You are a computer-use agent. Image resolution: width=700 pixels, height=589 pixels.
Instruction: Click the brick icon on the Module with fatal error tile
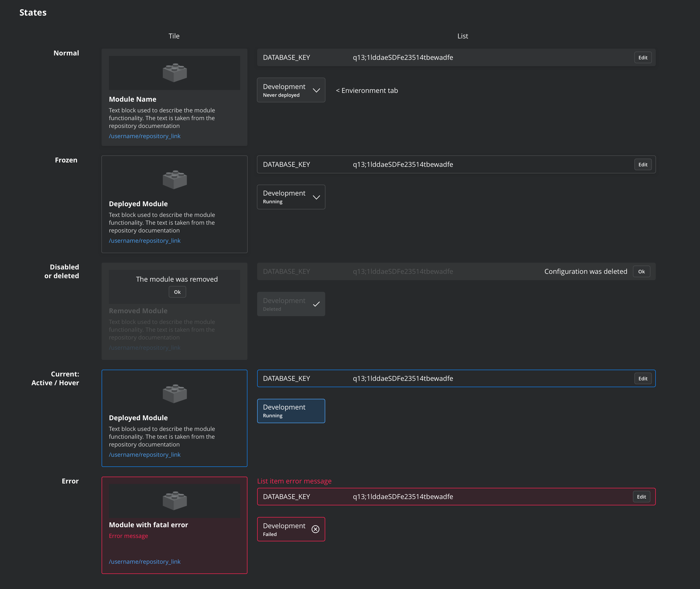[x=174, y=500]
